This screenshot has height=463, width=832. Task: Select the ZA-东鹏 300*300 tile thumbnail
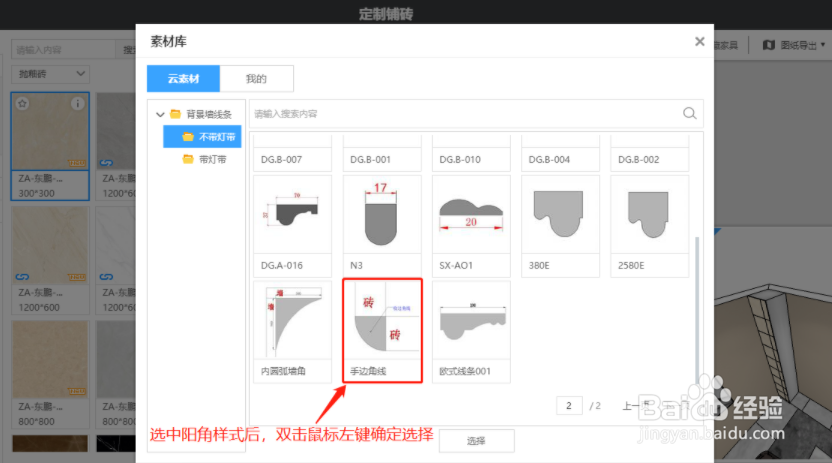pyautogui.click(x=50, y=131)
